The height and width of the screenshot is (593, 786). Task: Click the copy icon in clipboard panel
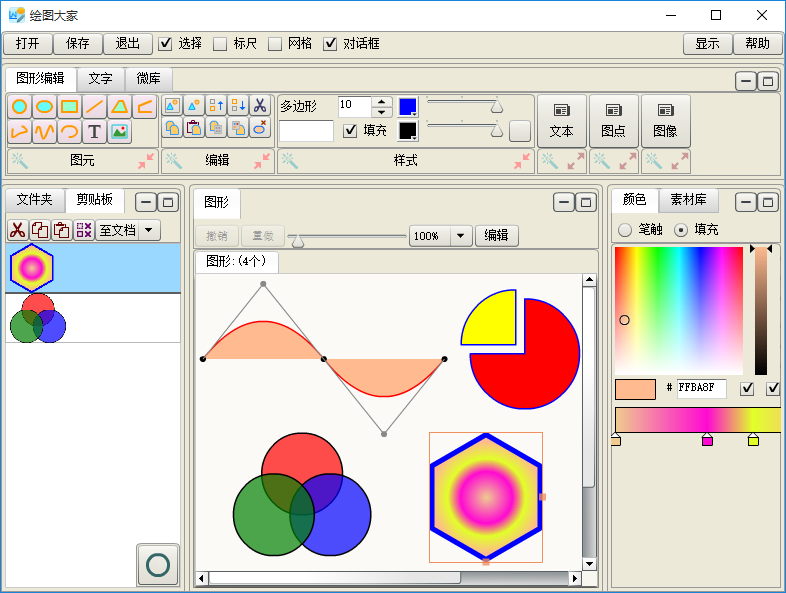40,230
